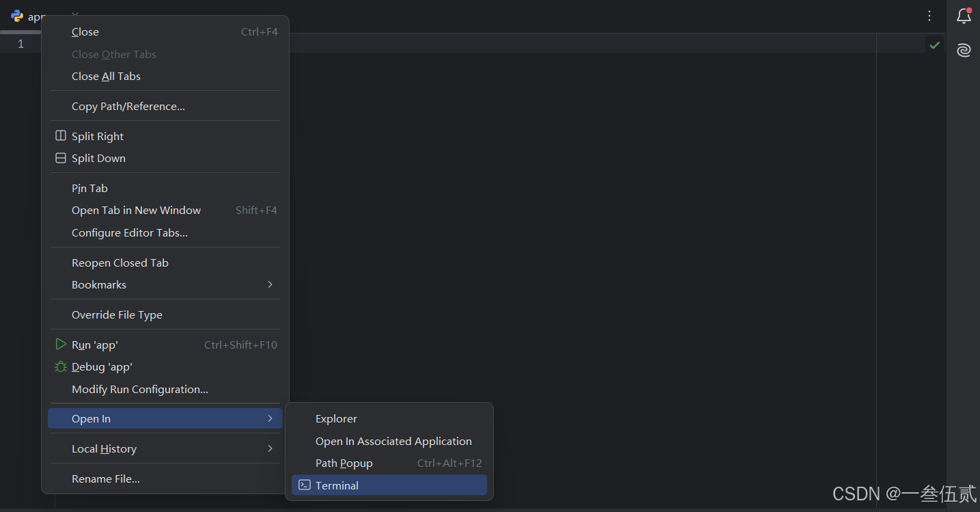Expand the Open In submenu
The image size is (980, 512).
coord(165,418)
